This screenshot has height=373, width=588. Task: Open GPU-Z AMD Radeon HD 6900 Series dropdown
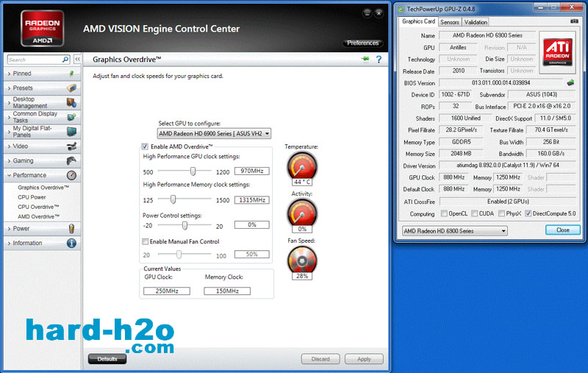454,231
